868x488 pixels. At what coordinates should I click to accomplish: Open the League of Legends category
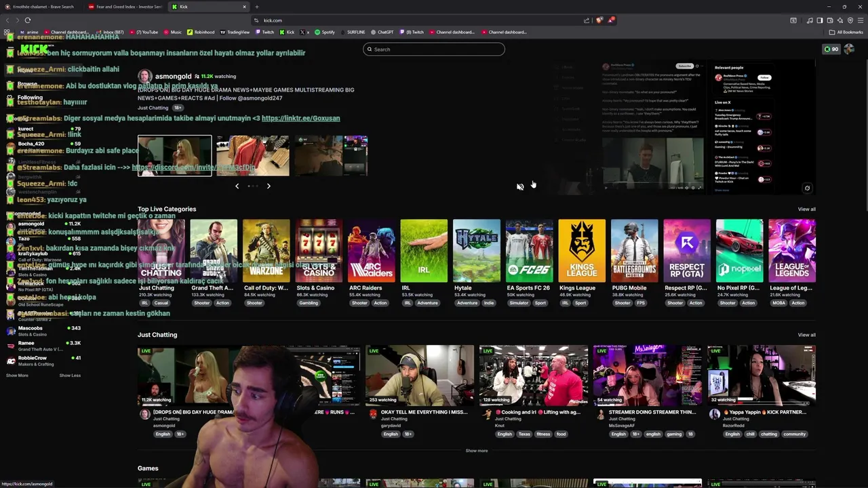pyautogui.click(x=792, y=250)
